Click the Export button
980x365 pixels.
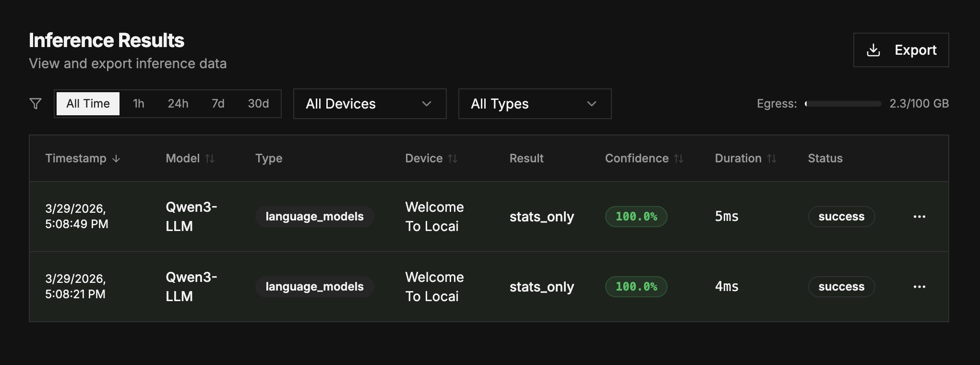click(901, 50)
